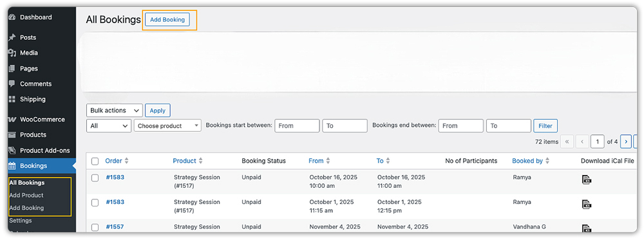Viewport: 644px width, 238px height.
Task: Click the Add Booking button beside title
Action: point(167,19)
